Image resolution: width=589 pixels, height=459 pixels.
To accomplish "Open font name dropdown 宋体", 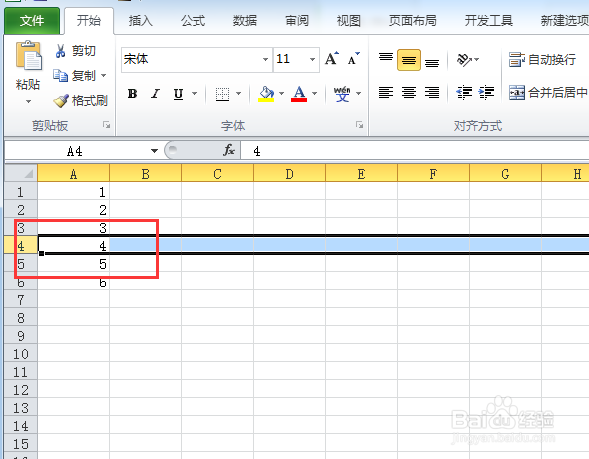I will (x=265, y=59).
